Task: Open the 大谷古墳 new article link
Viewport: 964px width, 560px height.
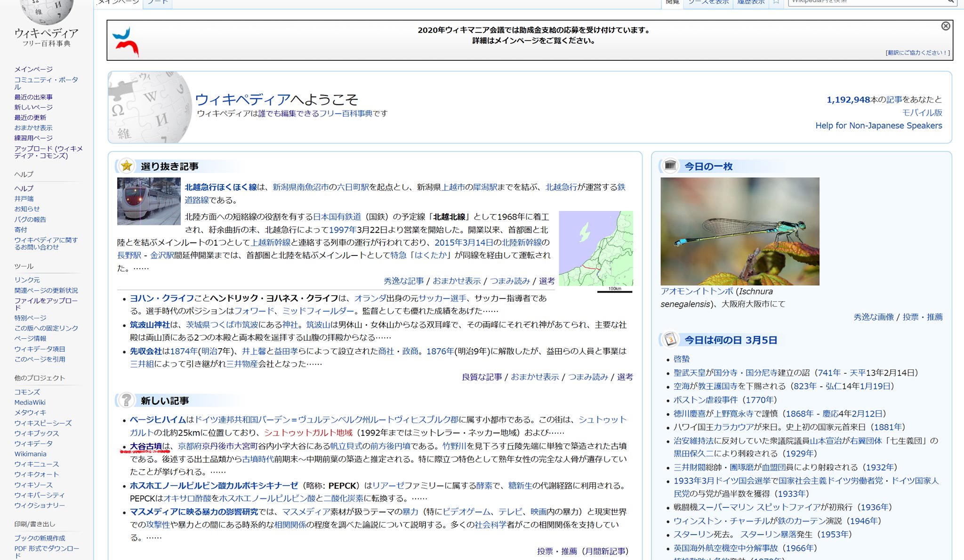Action: (146, 446)
